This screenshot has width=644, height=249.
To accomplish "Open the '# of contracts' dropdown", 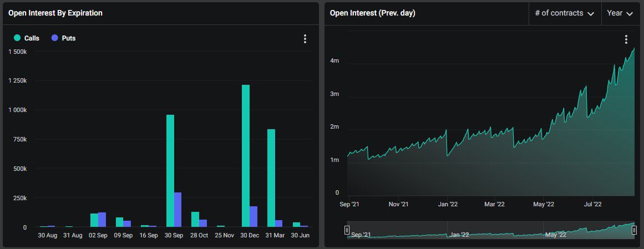I will pos(564,13).
